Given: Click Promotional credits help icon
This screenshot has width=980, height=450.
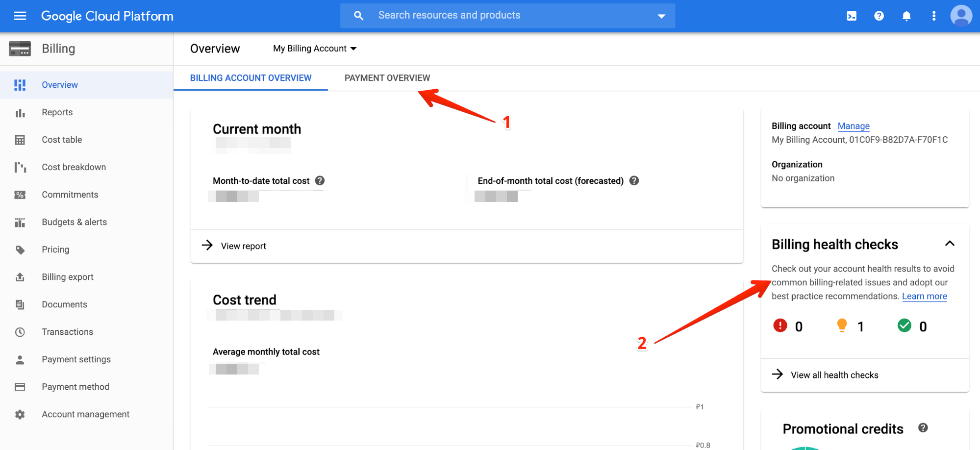Looking at the screenshot, I should [x=923, y=428].
